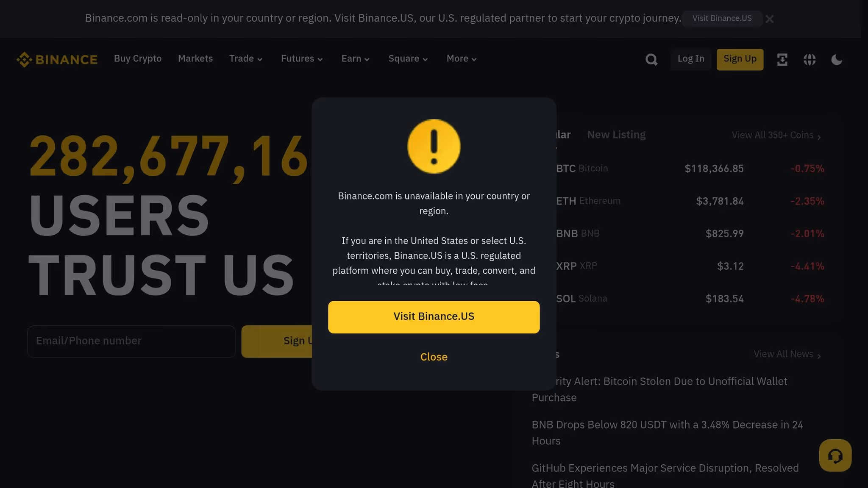Toggle dark mode with the moon icon

point(837,60)
